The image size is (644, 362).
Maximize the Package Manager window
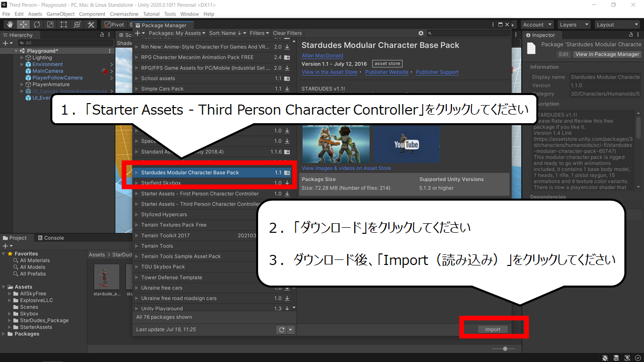(501, 25)
